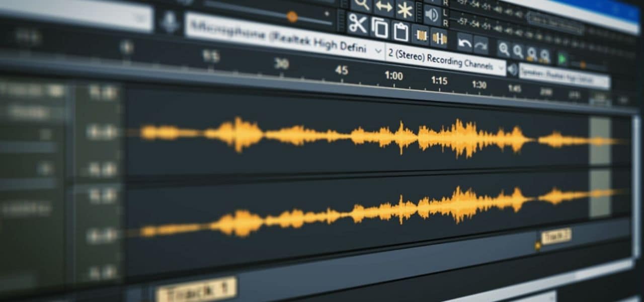Click the Copy icon in edit toolbar

coord(380,28)
